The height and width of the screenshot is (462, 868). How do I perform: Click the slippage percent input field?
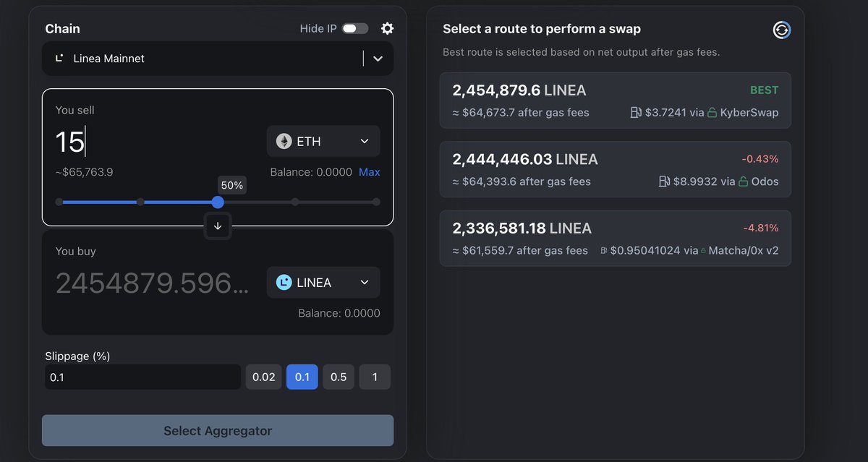tap(142, 377)
